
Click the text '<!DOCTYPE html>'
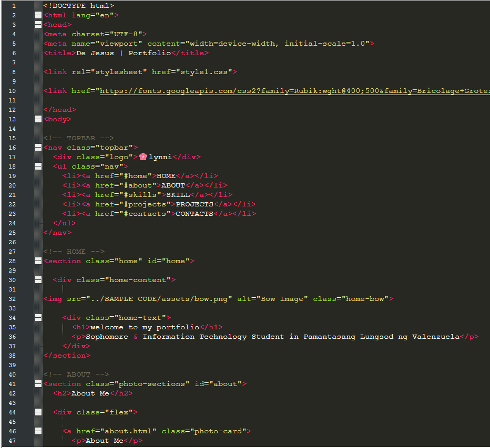79,6
